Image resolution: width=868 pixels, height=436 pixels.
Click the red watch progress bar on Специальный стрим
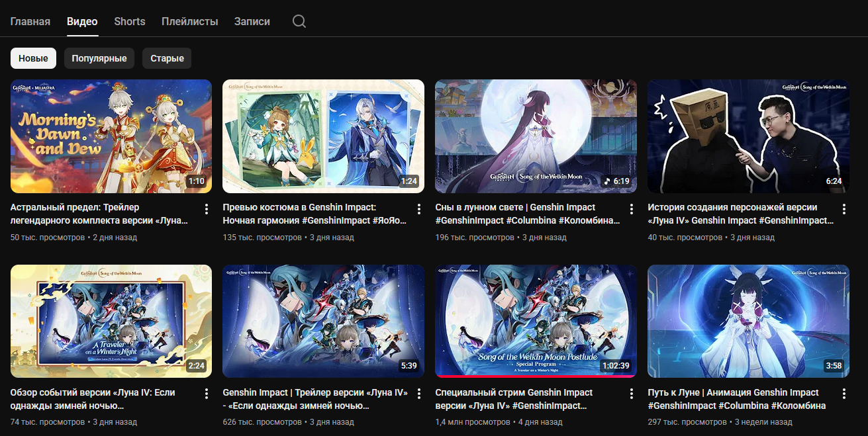click(536, 376)
